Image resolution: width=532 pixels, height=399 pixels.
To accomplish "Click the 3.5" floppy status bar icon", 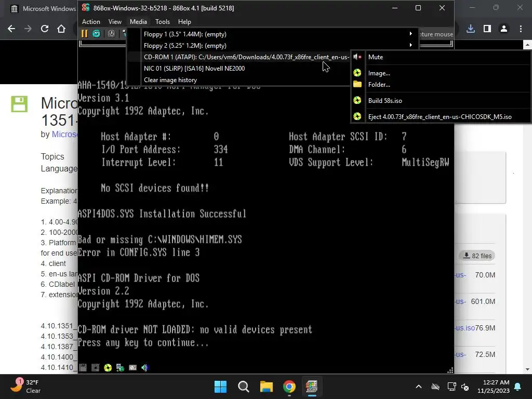I will 83,368.
